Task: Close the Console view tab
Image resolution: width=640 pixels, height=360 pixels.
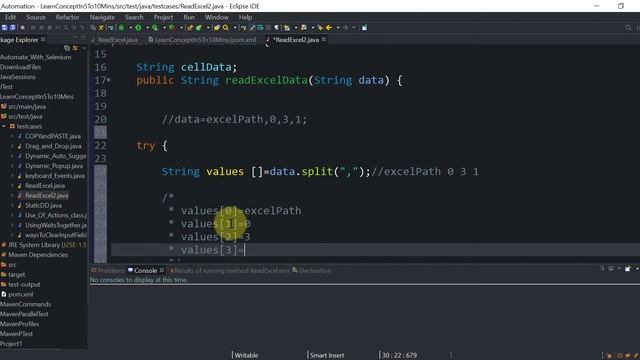Action: tap(162, 270)
